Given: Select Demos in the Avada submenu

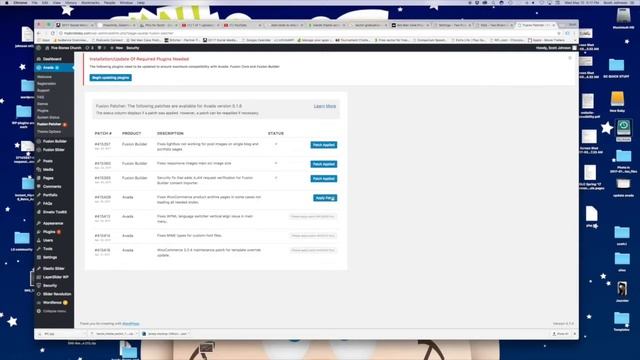Looking at the screenshot, I should coord(42,104).
